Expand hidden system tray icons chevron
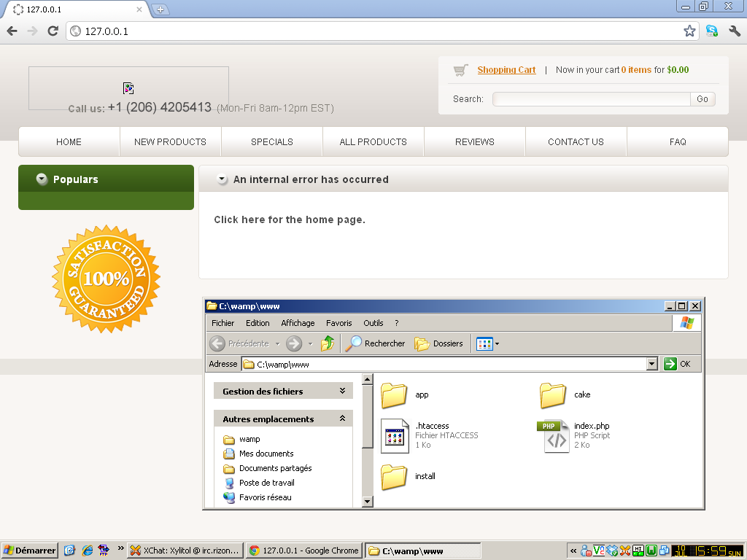This screenshot has height=560, width=747. click(573, 551)
